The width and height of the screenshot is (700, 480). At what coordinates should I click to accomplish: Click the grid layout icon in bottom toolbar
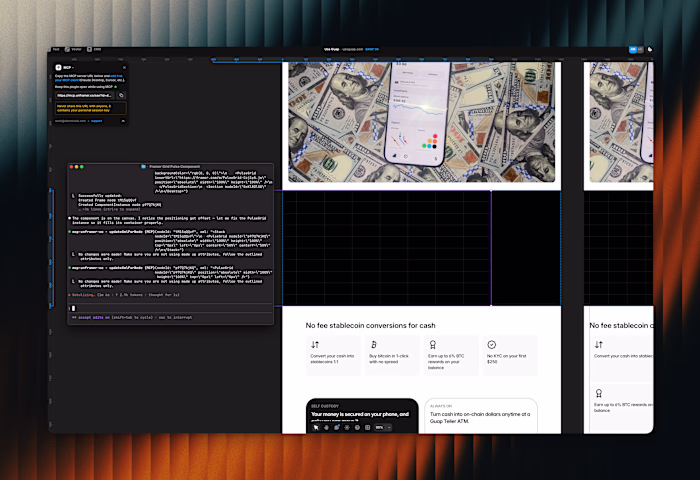367,427
